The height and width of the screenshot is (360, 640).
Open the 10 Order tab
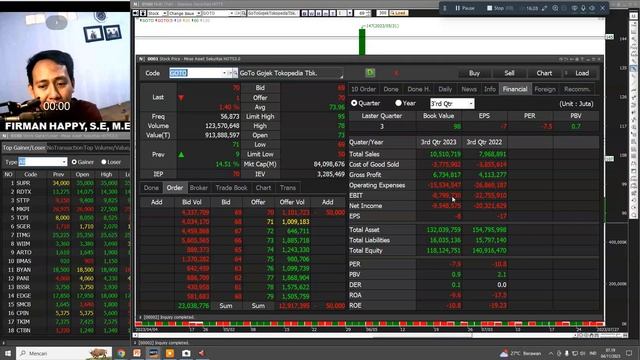tap(363, 89)
